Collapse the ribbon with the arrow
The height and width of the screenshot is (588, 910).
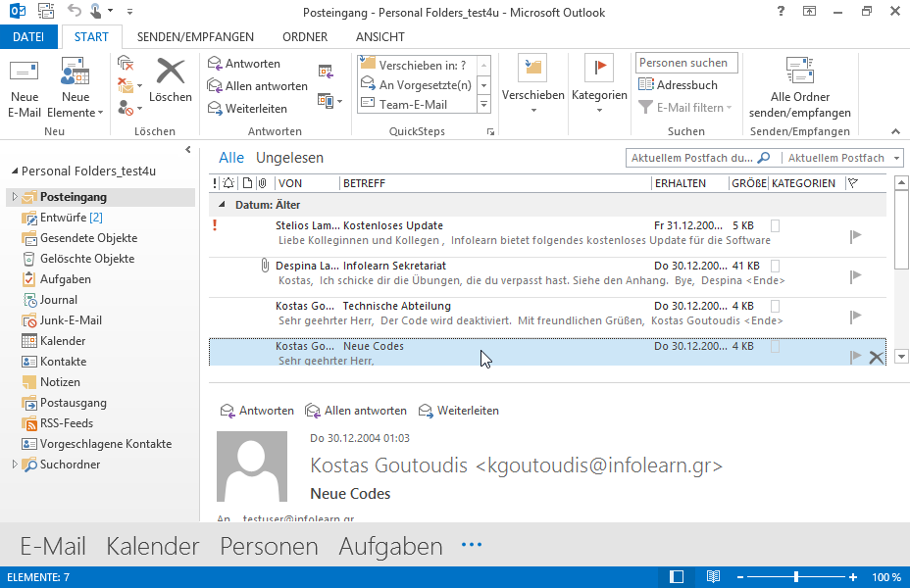tap(895, 131)
